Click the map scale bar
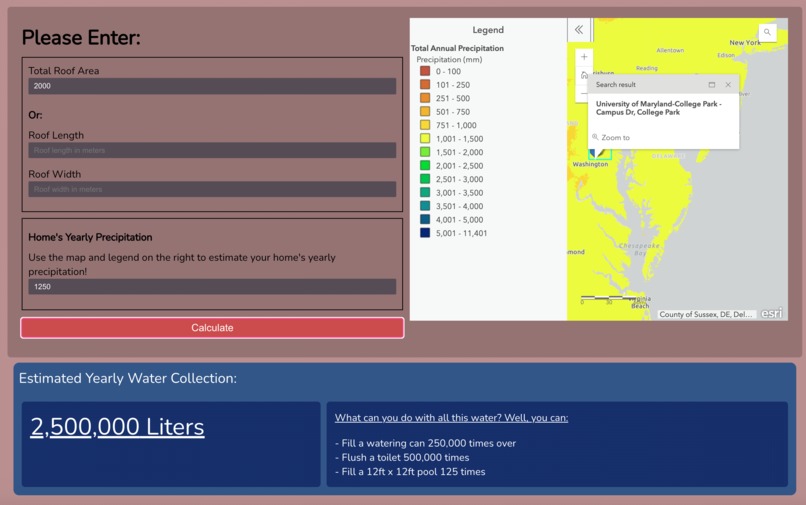Image resolution: width=806 pixels, height=505 pixels. click(x=607, y=299)
